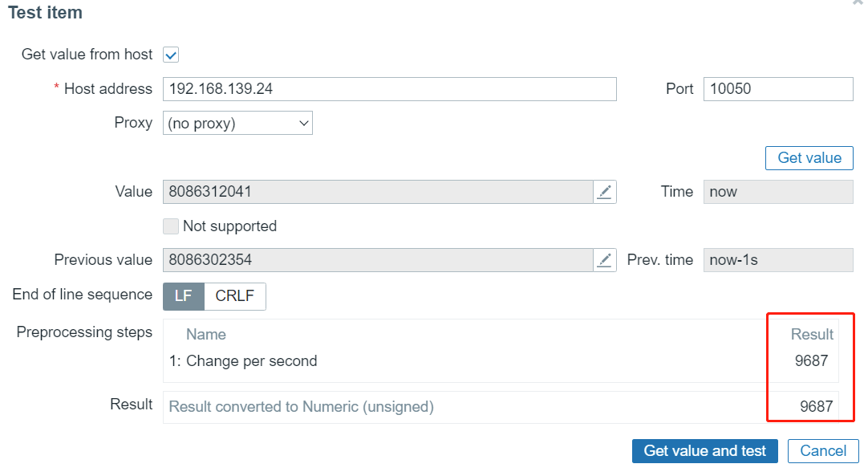The width and height of the screenshot is (868, 472).
Task: Click the Proxy dropdown arrow
Action: pyautogui.click(x=303, y=124)
